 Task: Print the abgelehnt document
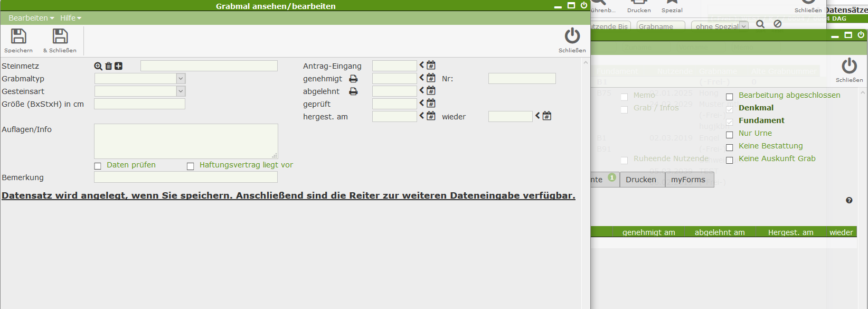click(353, 91)
